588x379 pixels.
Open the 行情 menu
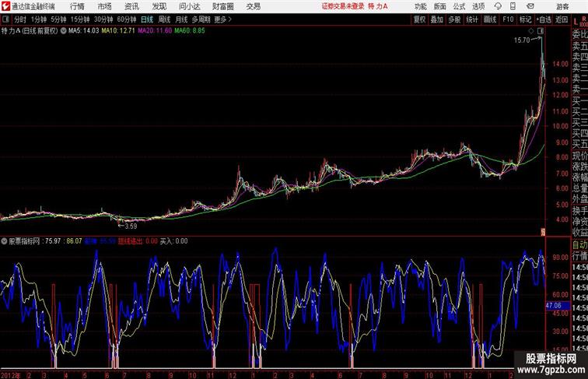(x=77, y=6)
